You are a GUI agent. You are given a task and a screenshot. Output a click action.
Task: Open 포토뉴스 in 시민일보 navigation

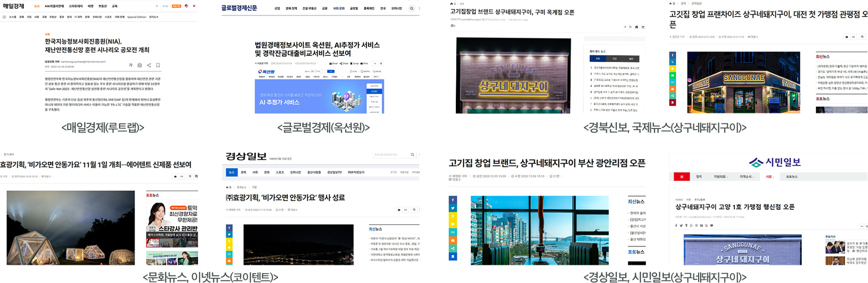pos(792,177)
